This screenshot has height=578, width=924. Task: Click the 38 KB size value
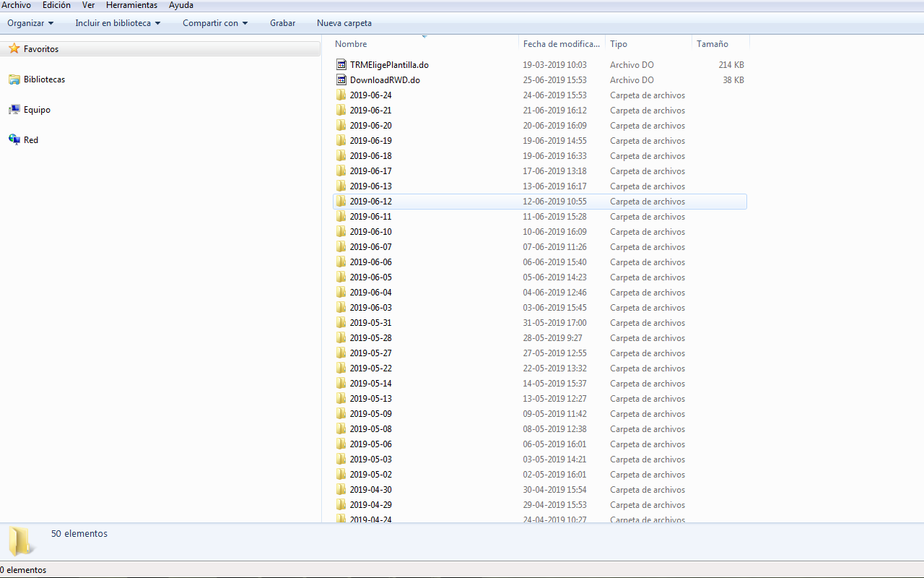point(733,80)
